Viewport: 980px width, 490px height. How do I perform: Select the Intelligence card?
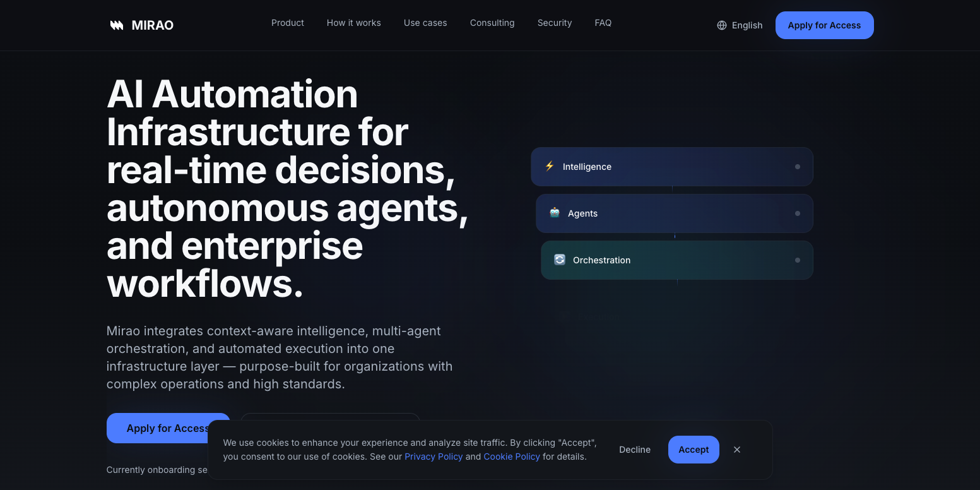[x=672, y=167]
